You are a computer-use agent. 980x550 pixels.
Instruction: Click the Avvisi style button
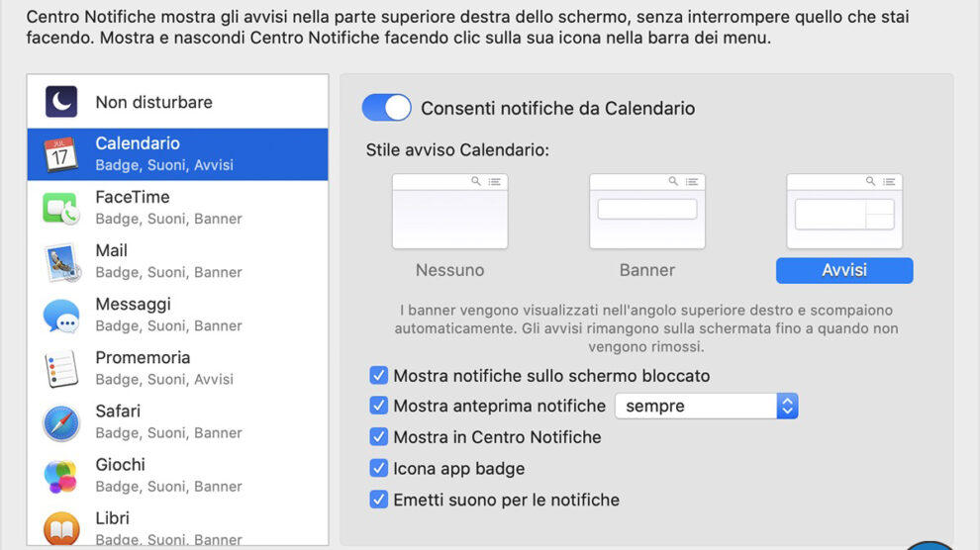[843, 271]
